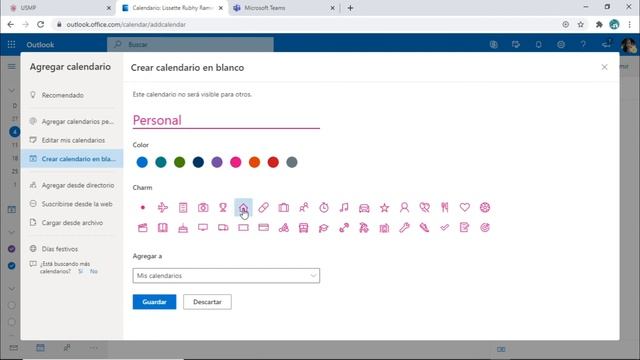Image resolution: width=640 pixels, height=360 pixels.
Task: Open Editar mis calendarios
Action: point(72,140)
